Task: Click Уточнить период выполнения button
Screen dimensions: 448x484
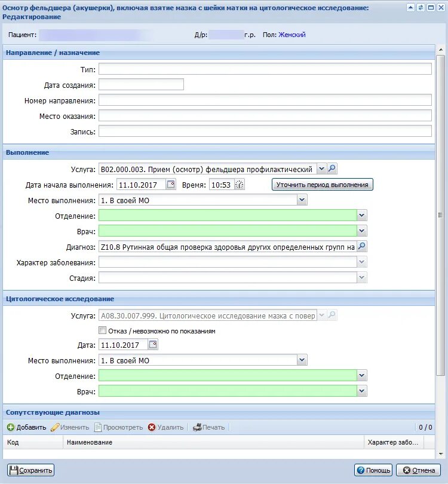Action: tap(322, 185)
